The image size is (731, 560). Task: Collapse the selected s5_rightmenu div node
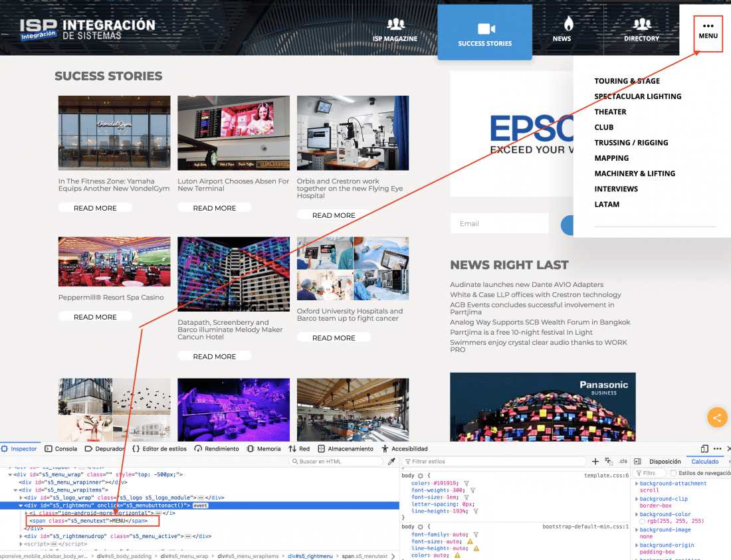pyautogui.click(x=21, y=506)
